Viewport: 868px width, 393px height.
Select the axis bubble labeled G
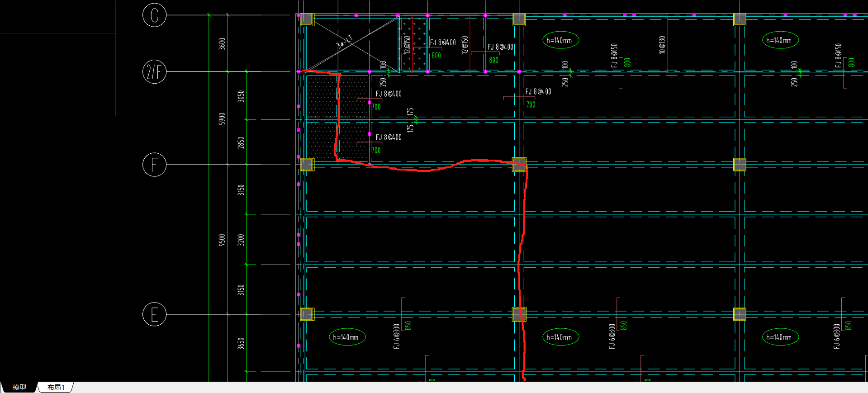(154, 15)
